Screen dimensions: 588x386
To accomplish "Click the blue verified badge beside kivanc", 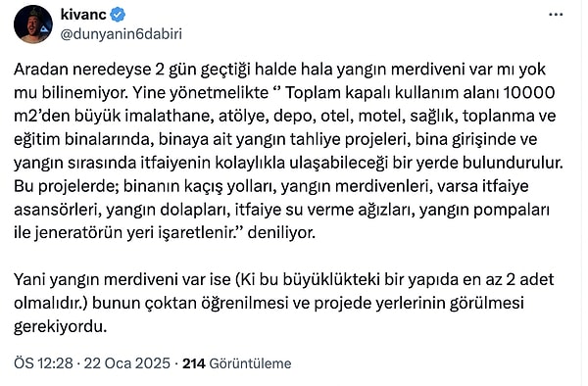I will [118, 15].
